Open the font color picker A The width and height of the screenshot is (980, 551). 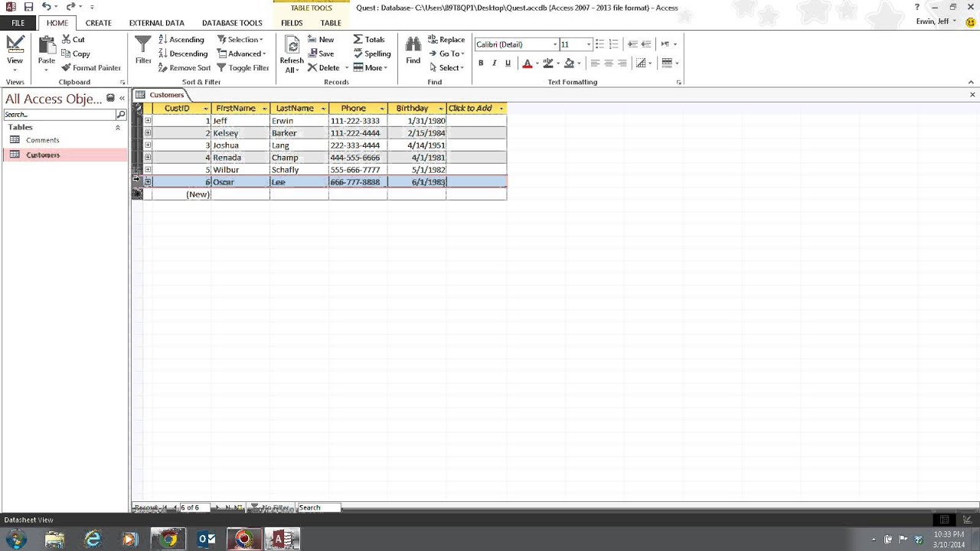[527, 63]
